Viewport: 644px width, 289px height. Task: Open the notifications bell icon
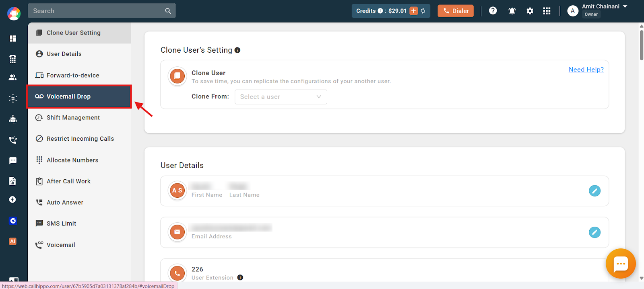click(512, 11)
